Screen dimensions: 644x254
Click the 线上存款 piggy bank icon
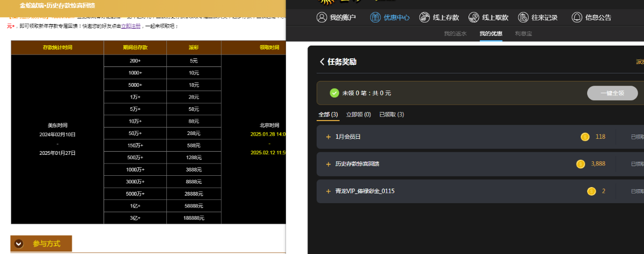coord(425,17)
